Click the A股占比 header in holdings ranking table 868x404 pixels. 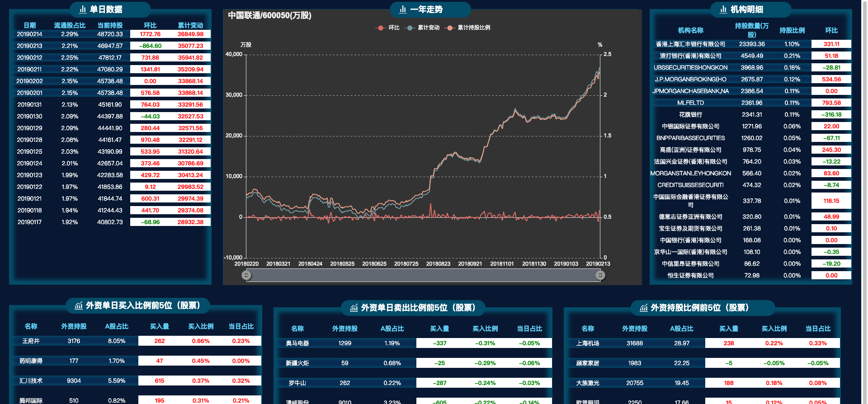click(x=682, y=329)
